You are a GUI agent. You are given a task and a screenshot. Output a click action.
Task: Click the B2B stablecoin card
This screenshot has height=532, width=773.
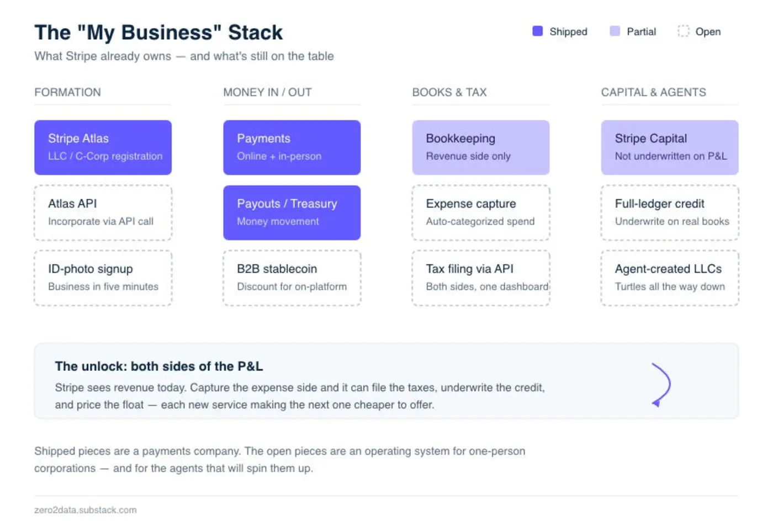[x=292, y=278]
